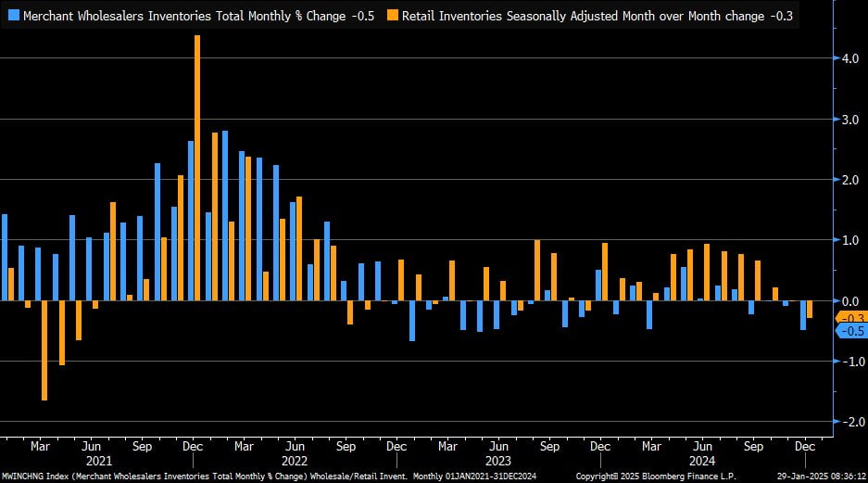Select the 2022 year label on x-axis
Image resolution: width=868 pixels, height=483 pixels.
294,461
